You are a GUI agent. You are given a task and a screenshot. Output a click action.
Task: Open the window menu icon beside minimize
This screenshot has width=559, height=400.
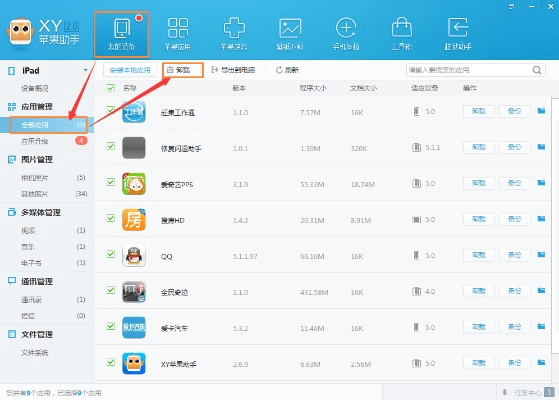click(512, 6)
